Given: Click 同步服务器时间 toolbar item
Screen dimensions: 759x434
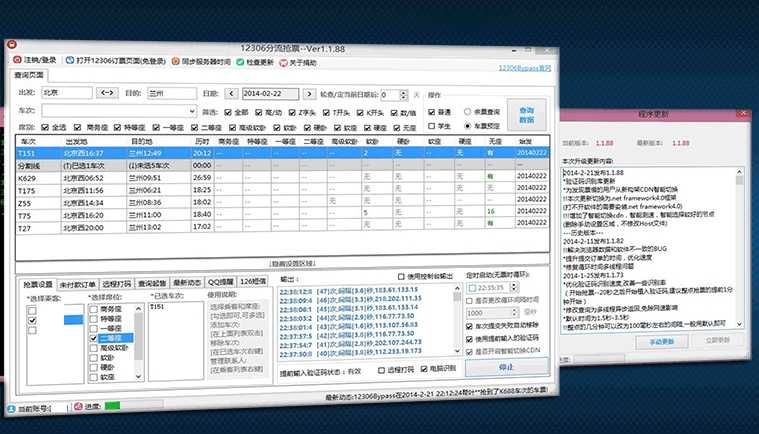Looking at the screenshot, I should tap(201, 61).
